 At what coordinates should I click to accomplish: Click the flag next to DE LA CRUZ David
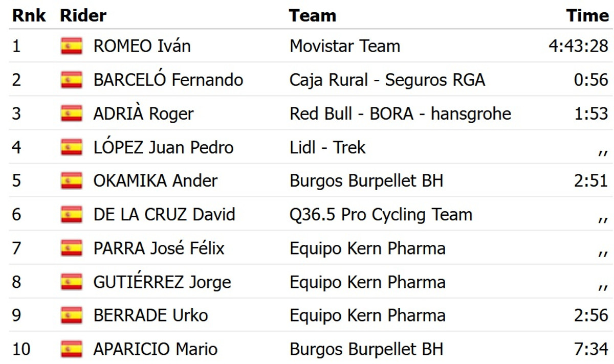click(71, 214)
